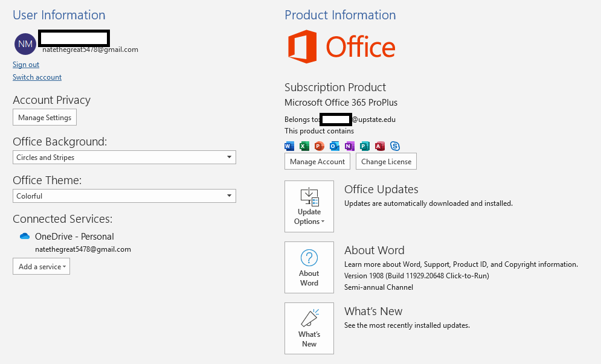The height and width of the screenshot is (364, 601).
Task: Click the PowerPoint app icon
Action: coord(320,146)
